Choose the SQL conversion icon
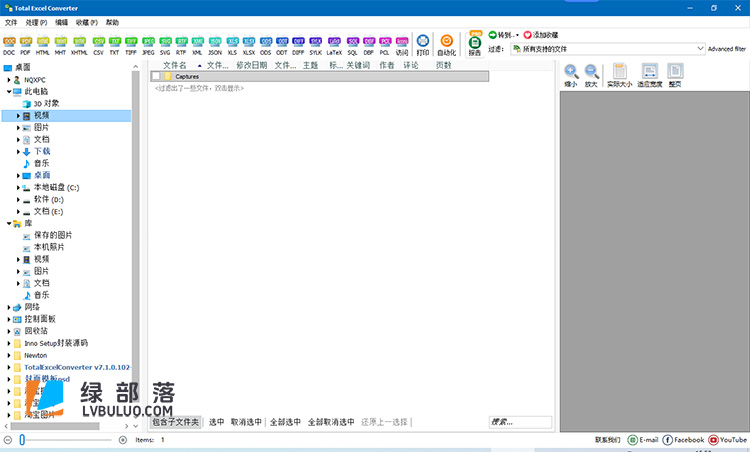The height and width of the screenshot is (452, 750). (353, 45)
